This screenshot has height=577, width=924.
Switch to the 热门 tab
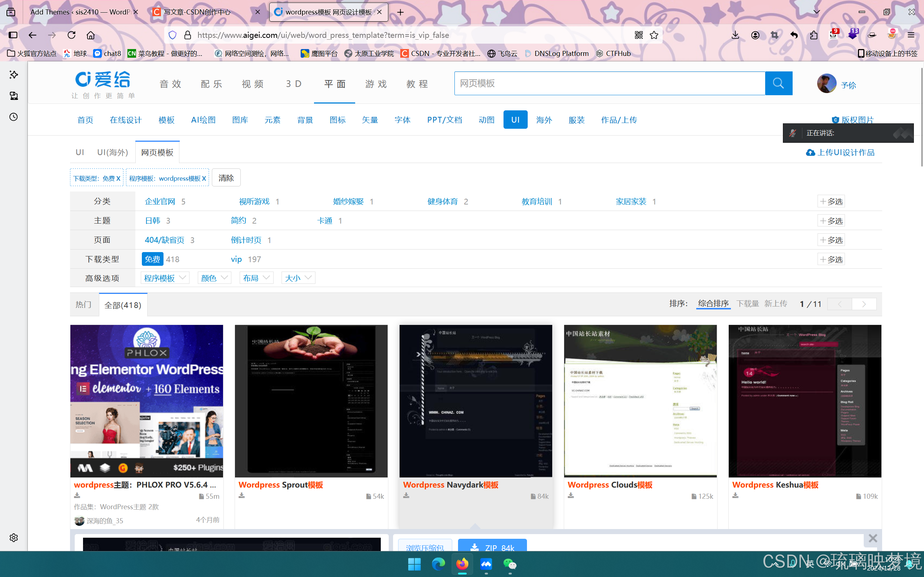tap(84, 304)
